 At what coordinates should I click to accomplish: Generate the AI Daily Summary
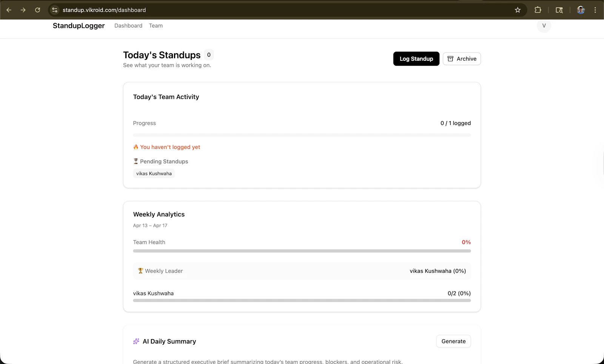(x=453, y=341)
